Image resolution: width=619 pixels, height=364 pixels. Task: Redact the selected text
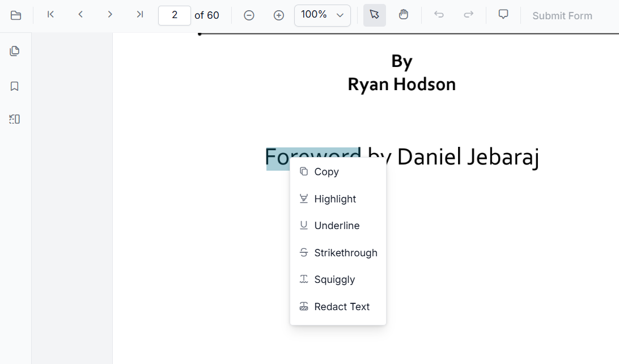coord(342,306)
